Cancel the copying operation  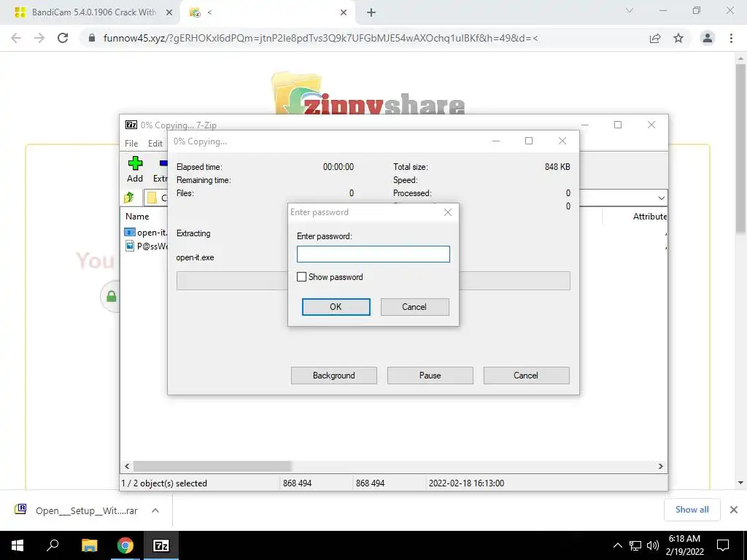pos(526,376)
